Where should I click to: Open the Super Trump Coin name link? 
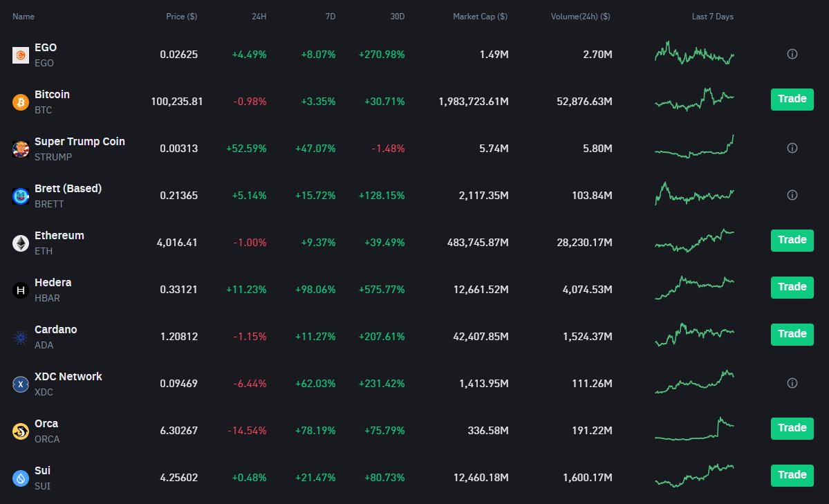point(80,142)
